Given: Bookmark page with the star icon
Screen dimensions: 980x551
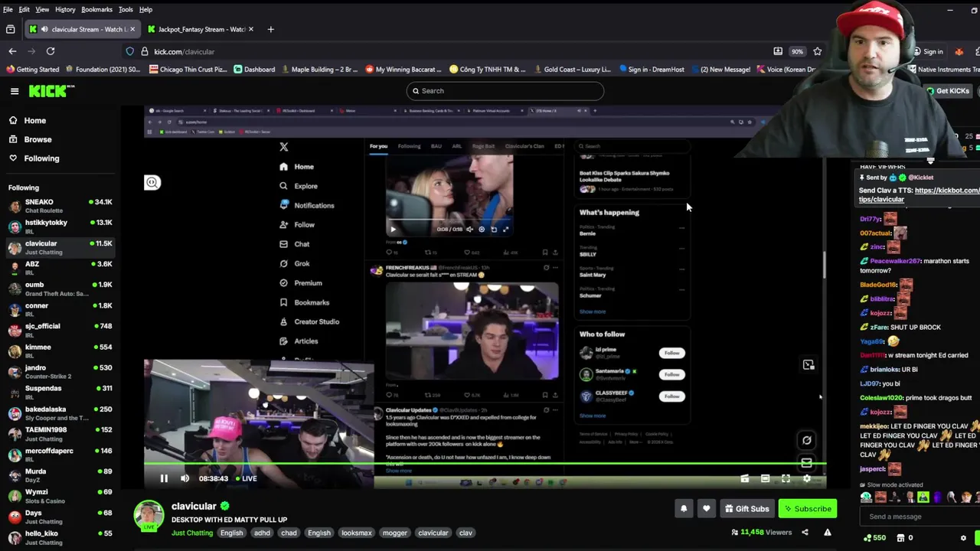Looking at the screenshot, I should 817,51.
